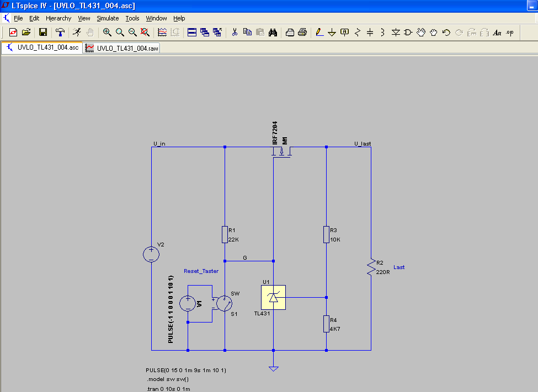
Task: Select the Zoom In magnifier with plus
Action: (x=107, y=32)
